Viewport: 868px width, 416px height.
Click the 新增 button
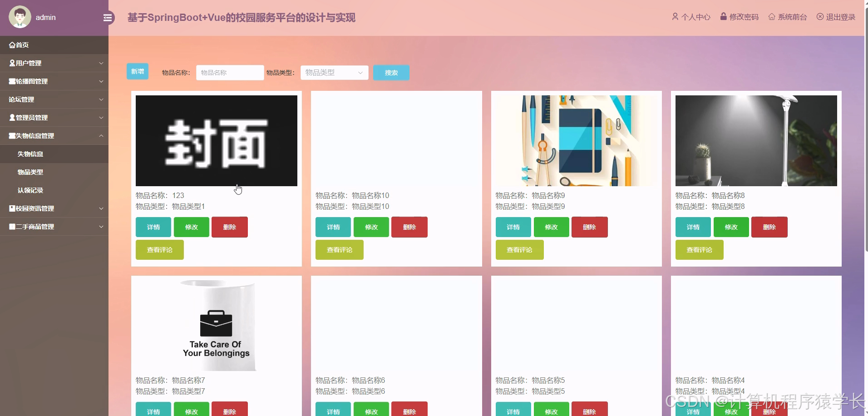tap(137, 71)
